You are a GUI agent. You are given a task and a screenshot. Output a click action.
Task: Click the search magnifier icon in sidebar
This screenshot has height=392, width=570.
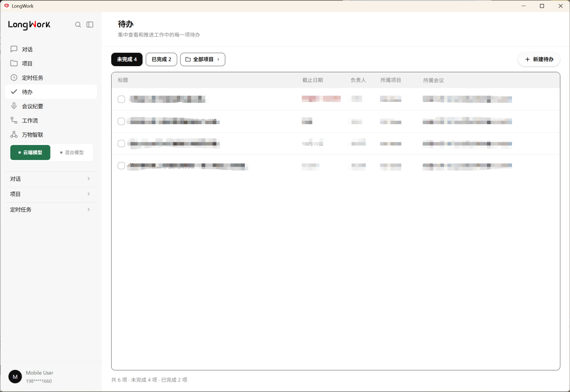(x=78, y=25)
